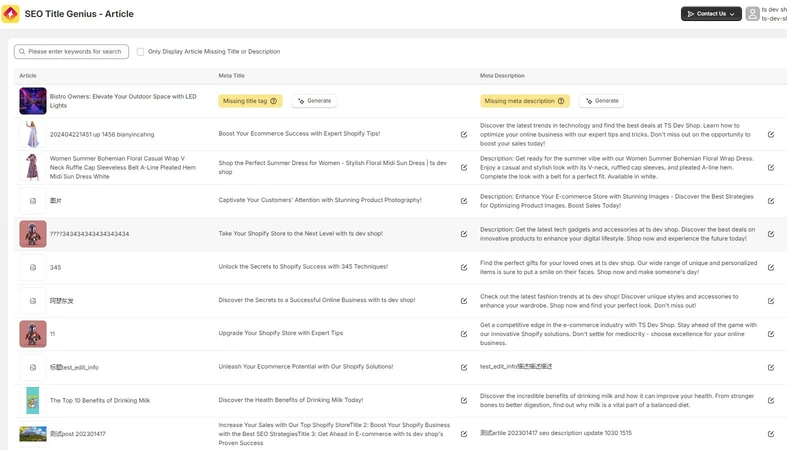This screenshot has width=800, height=450.
Task: Click the post 202301417 landscape thumbnail
Action: click(x=33, y=434)
